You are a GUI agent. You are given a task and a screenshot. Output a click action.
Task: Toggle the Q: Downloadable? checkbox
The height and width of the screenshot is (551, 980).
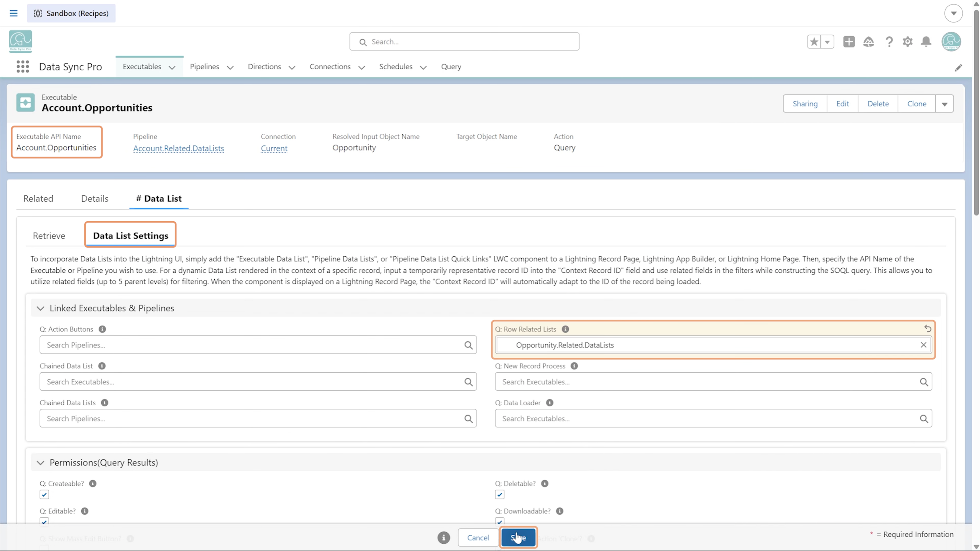coord(499,522)
